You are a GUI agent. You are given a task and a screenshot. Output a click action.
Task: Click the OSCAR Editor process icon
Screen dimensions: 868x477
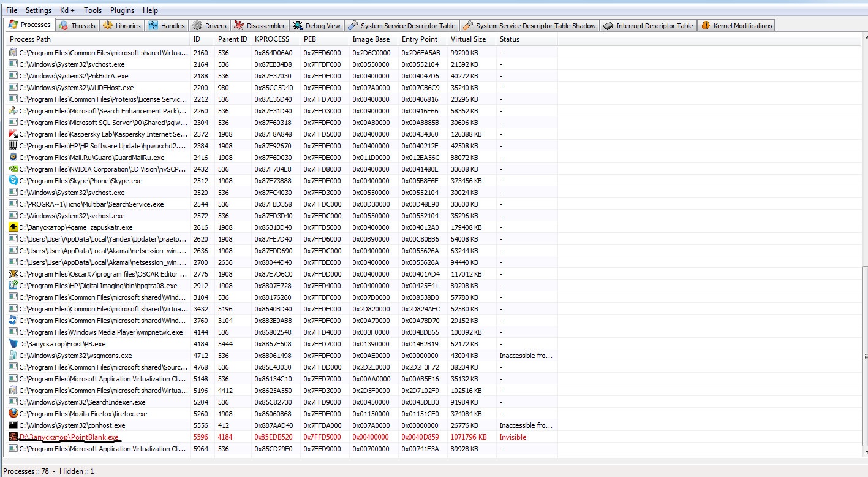(13, 274)
